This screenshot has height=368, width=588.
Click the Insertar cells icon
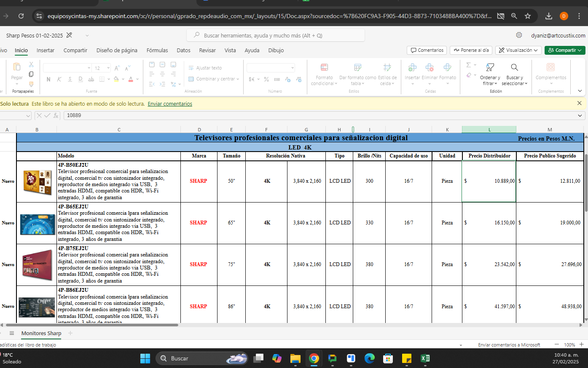coord(412,67)
